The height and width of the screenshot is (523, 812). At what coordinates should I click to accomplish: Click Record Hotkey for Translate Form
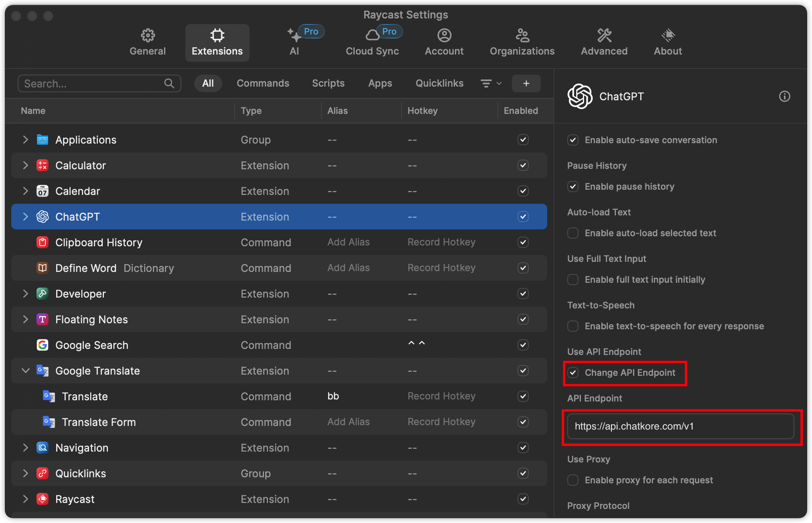(441, 422)
